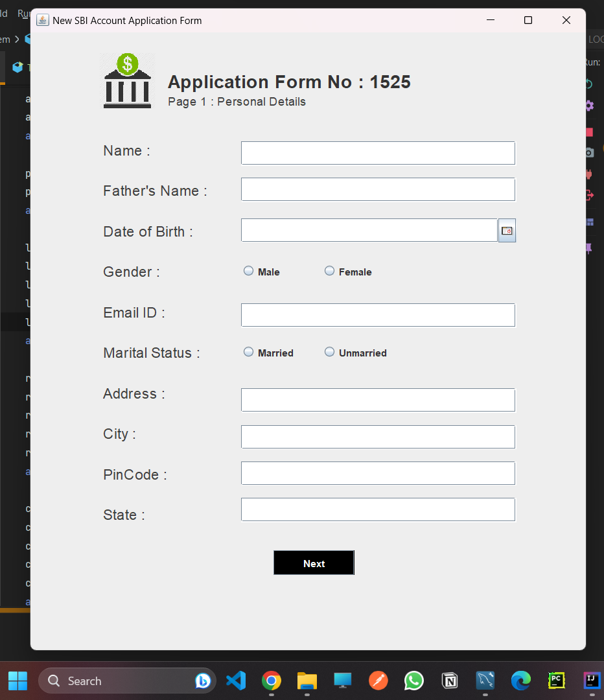The image size is (604, 700).
Task: Minimize the application form window
Action: pos(491,20)
